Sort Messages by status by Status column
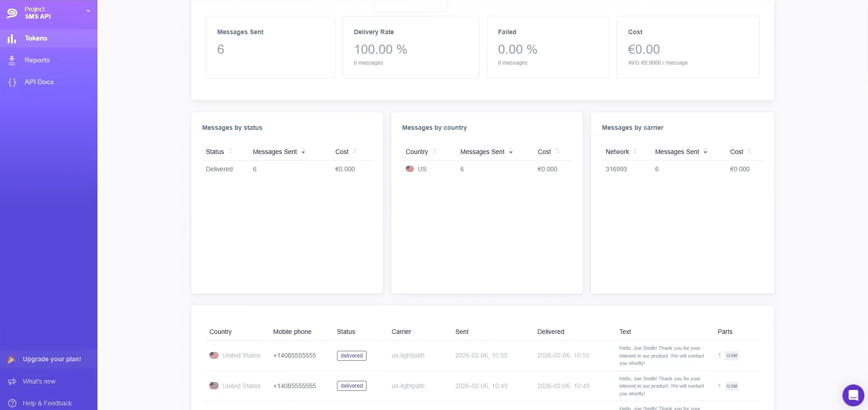The height and width of the screenshot is (410, 868). click(219, 152)
